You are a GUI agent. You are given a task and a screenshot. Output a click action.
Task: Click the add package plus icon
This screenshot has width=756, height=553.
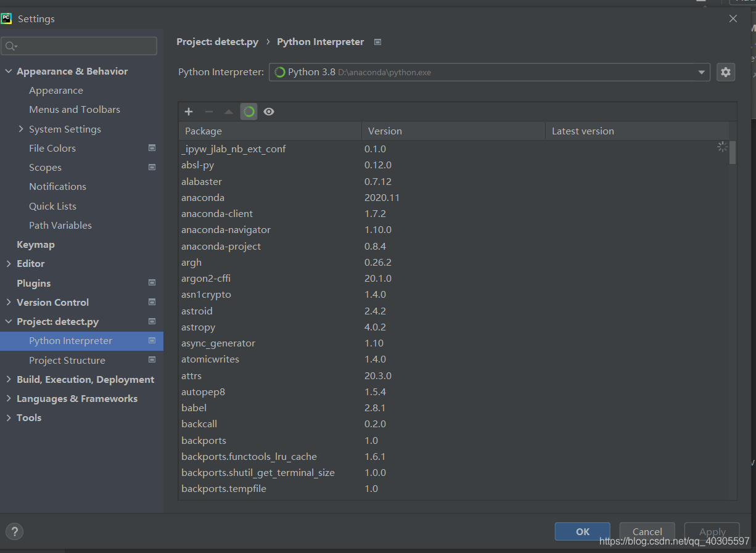189,112
